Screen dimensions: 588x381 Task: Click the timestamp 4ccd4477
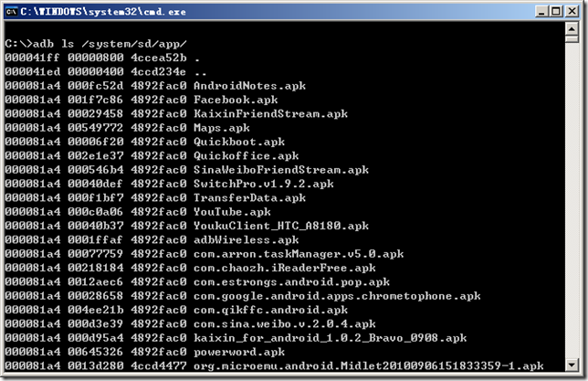159,365
